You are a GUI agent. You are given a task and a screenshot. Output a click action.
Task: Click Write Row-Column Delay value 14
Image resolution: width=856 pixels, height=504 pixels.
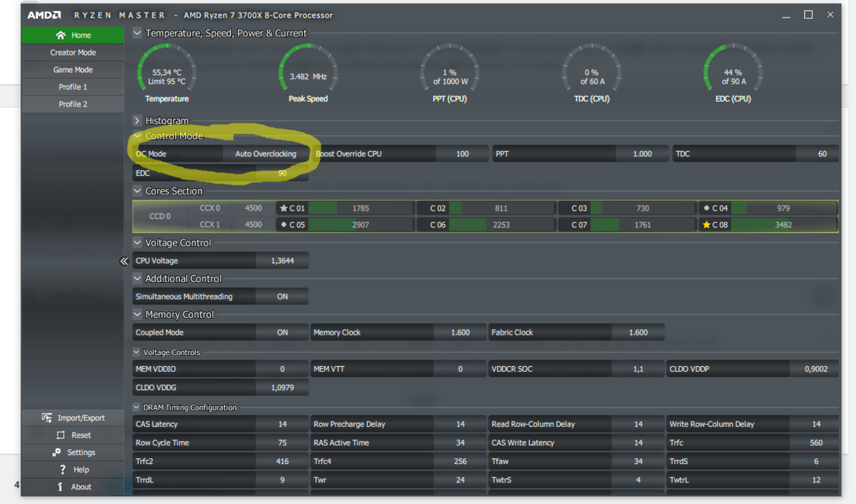814,424
